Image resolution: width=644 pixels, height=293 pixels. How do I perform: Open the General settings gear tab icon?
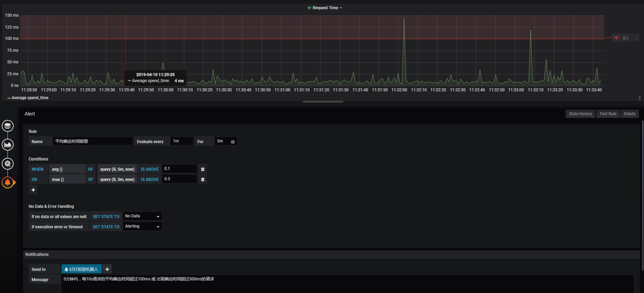pyautogui.click(x=7, y=164)
